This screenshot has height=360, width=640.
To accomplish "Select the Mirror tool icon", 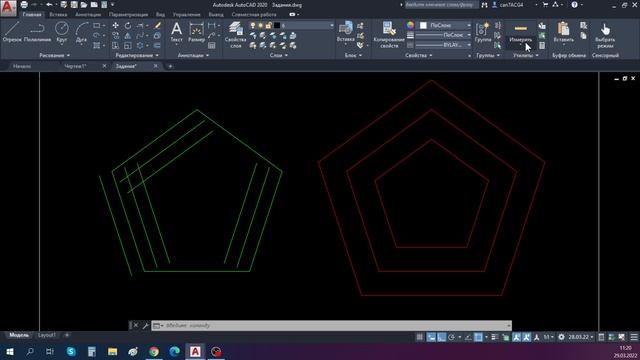I will tap(128, 36).
